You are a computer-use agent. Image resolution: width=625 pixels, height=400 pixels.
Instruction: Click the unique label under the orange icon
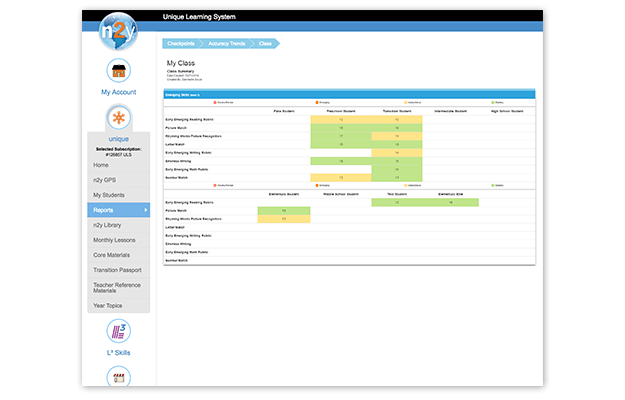pos(118,139)
